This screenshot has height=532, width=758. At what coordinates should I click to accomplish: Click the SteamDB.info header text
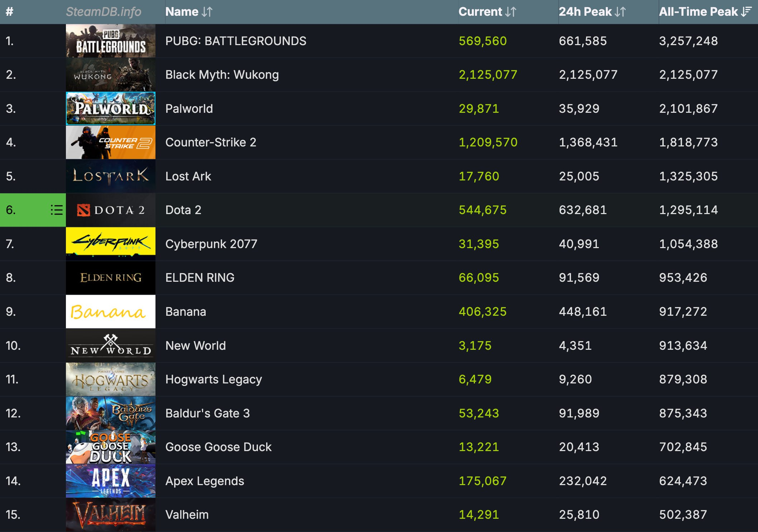(x=104, y=12)
